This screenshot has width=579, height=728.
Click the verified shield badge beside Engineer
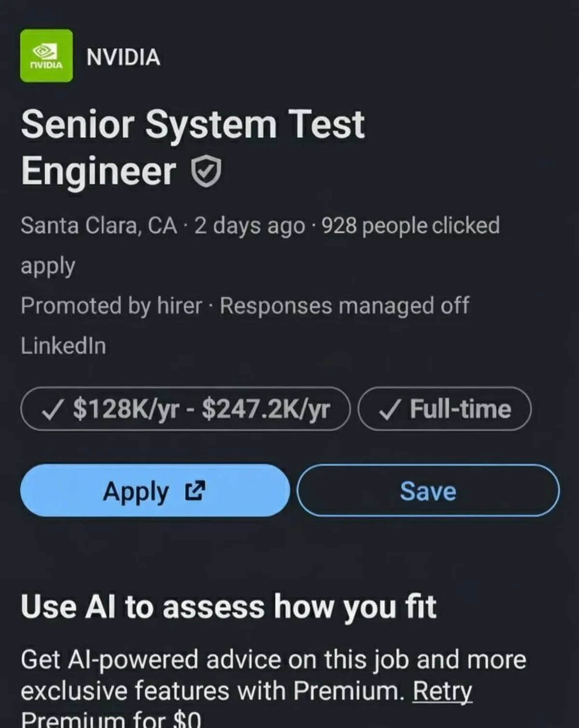pyautogui.click(x=207, y=172)
